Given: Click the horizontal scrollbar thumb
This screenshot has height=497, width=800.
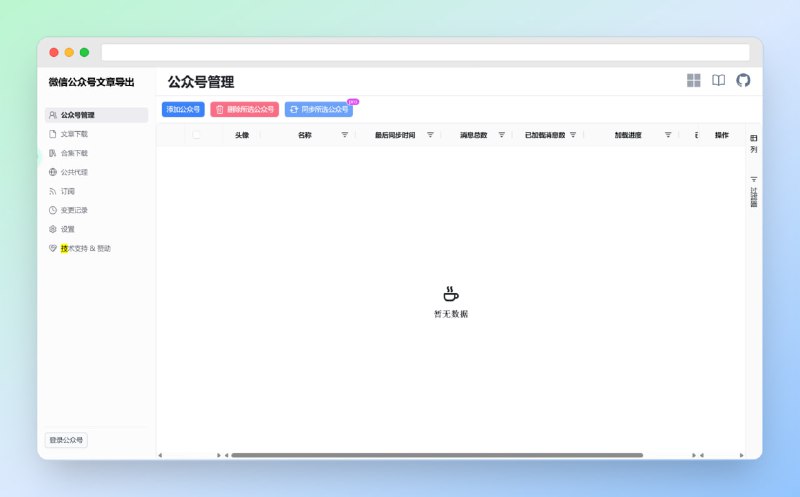Looking at the screenshot, I should pos(437,455).
